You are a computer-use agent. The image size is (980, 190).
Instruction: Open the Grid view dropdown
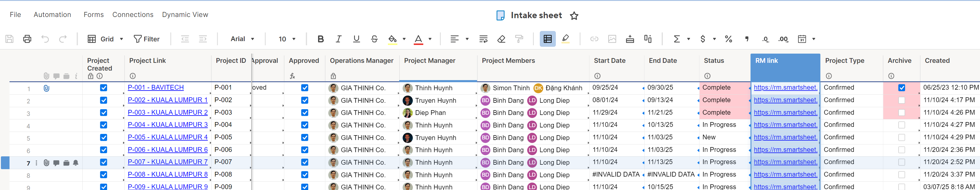coord(106,39)
